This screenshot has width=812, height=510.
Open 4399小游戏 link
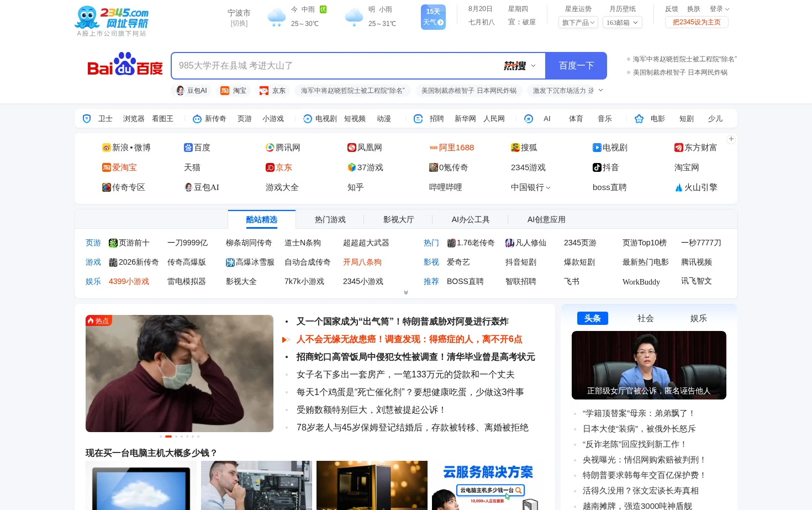pyautogui.click(x=129, y=281)
